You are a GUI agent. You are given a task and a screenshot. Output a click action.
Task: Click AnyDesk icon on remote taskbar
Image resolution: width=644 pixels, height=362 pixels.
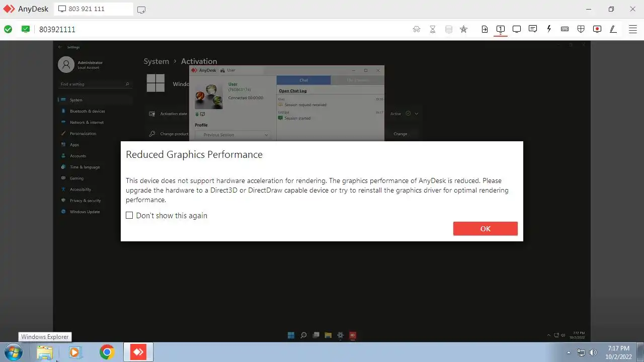click(x=353, y=335)
